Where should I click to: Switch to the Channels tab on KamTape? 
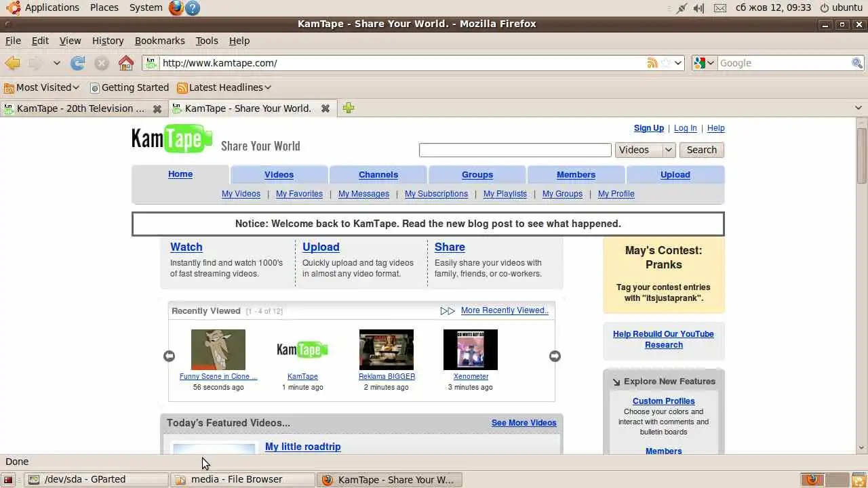point(378,174)
